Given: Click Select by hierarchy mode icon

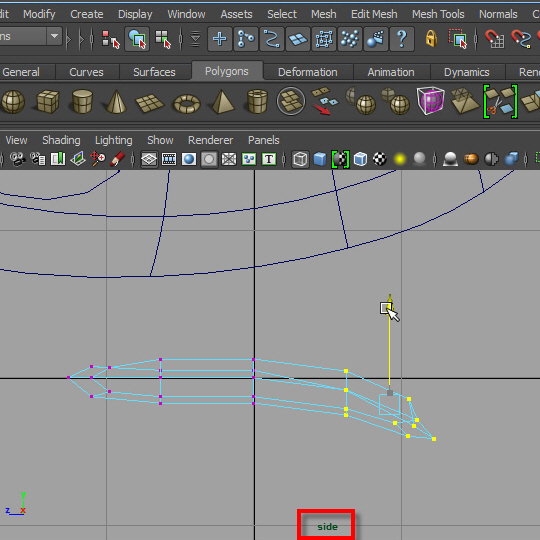Looking at the screenshot, I should point(111,39).
